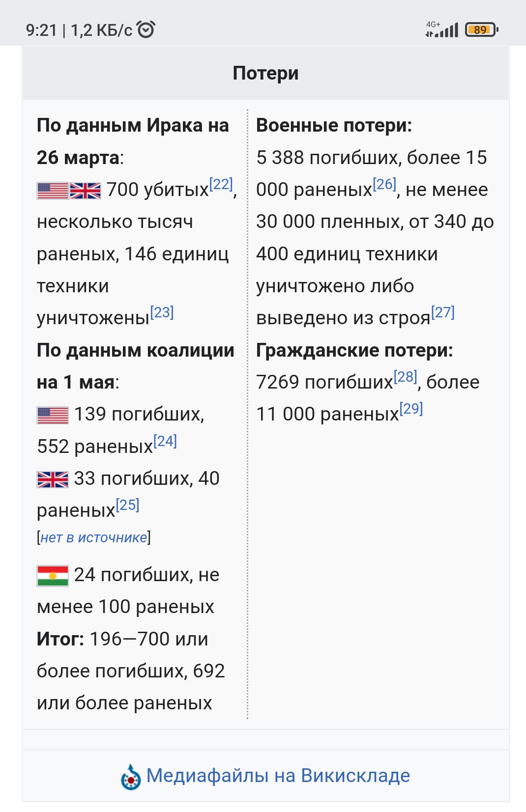Open footnote reference [27]
The width and height of the screenshot is (526, 812).
coord(443,312)
